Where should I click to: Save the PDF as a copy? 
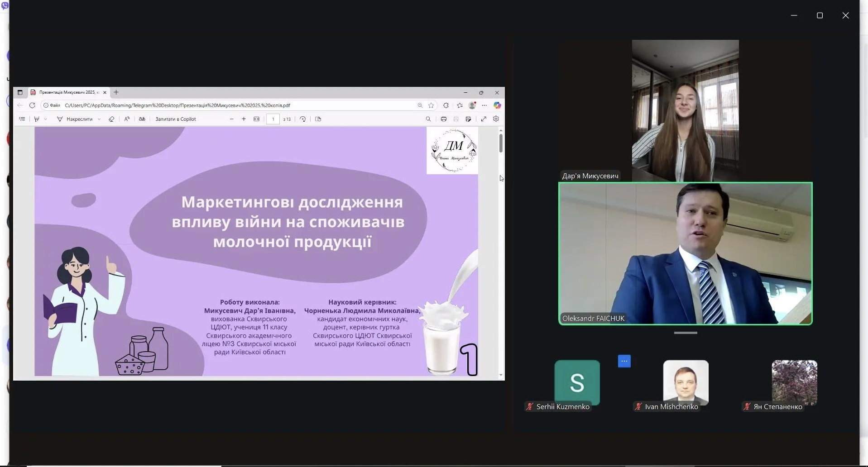pos(468,119)
